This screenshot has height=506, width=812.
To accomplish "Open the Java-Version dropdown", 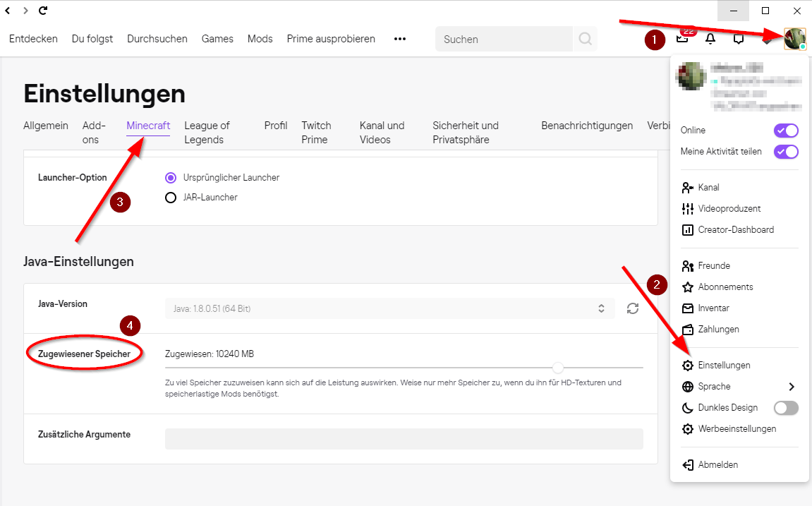I will point(389,308).
